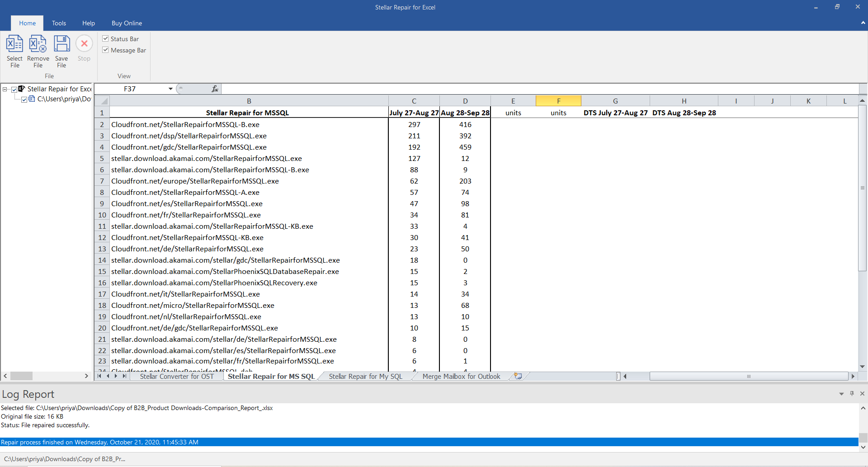Click the F37 name box field

(x=130, y=89)
